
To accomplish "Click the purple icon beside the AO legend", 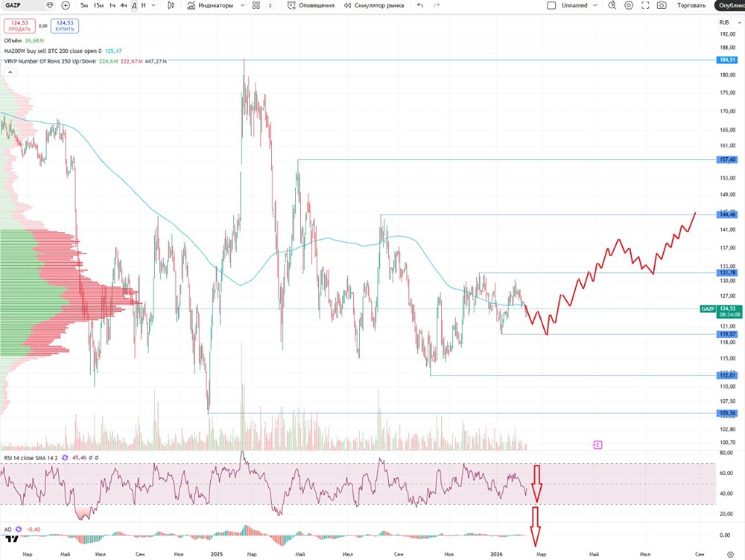I will [x=19, y=529].
